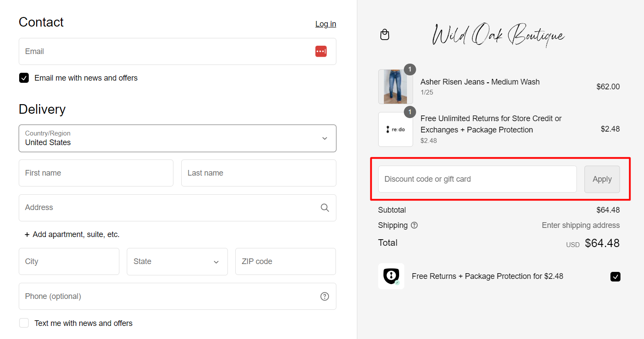
Task: Focus the Phone (optional) field
Action: pos(177,296)
